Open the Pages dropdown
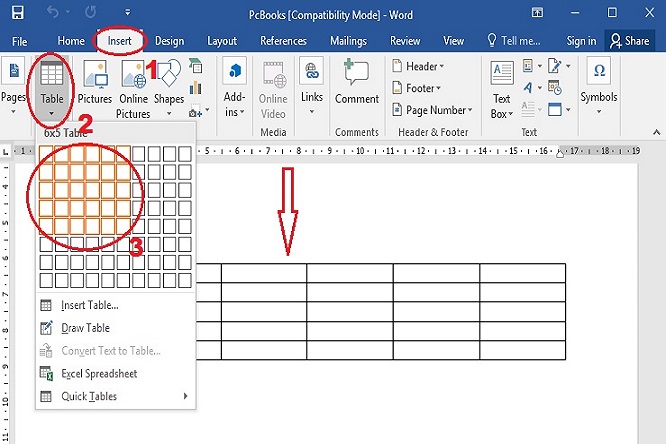The width and height of the screenshot is (666, 444). click(13, 87)
